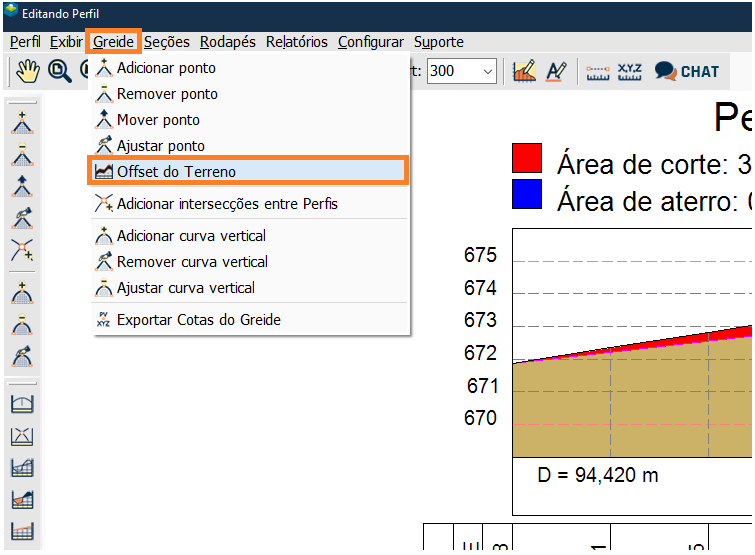Click the add point icon in left sidebar
The image size is (755, 555).
[22, 123]
